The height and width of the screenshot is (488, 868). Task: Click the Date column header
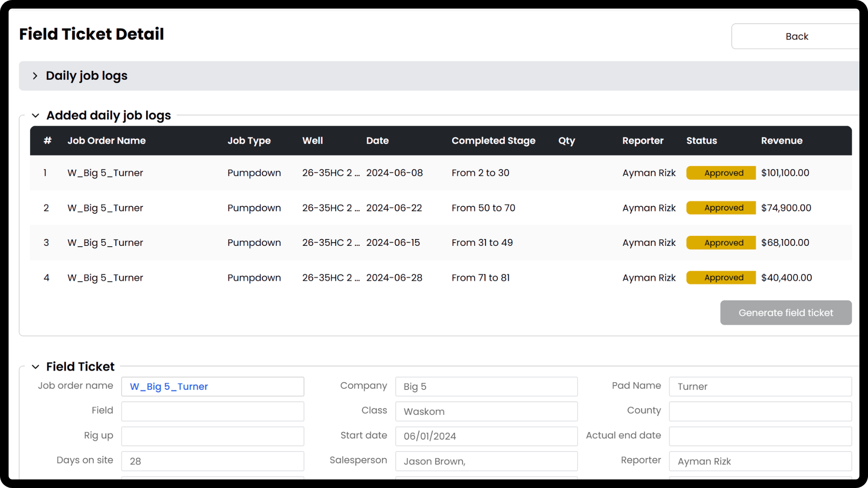(377, 141)
